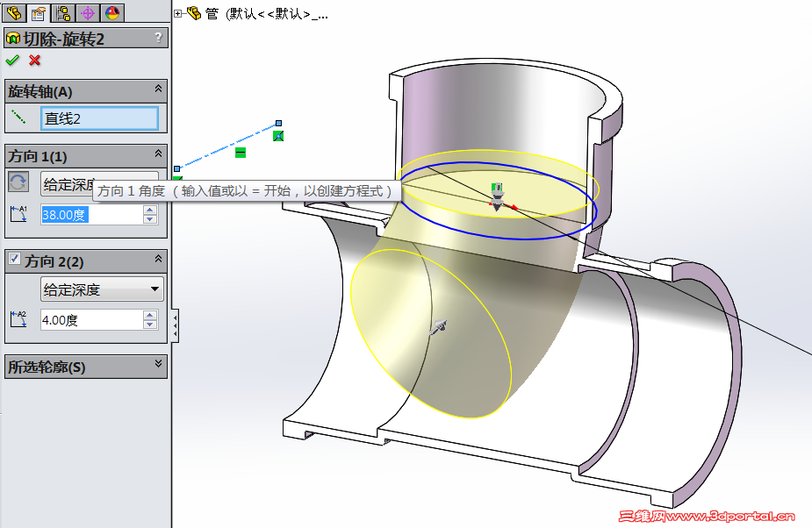The height and width of the screenshot is (528, 812).
Task: Click the rotation angle drag handle in viewport
Action: tap(497, 197)
